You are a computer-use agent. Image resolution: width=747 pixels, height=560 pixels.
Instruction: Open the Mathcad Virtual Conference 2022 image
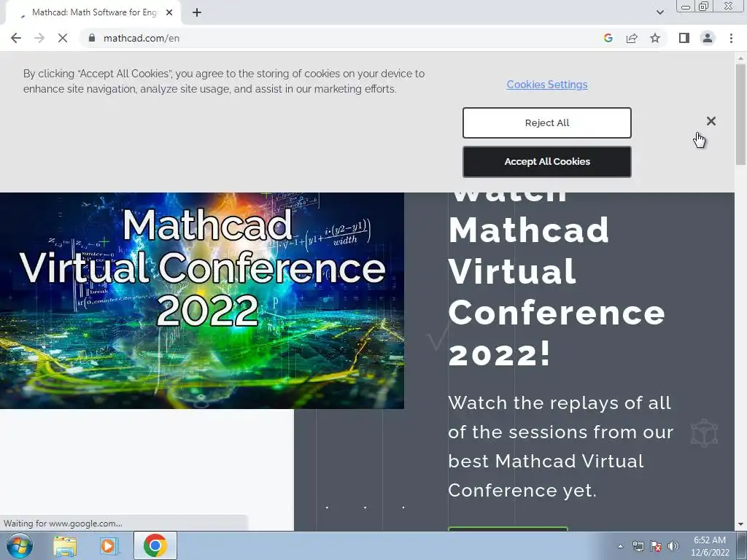pos(202,300)
